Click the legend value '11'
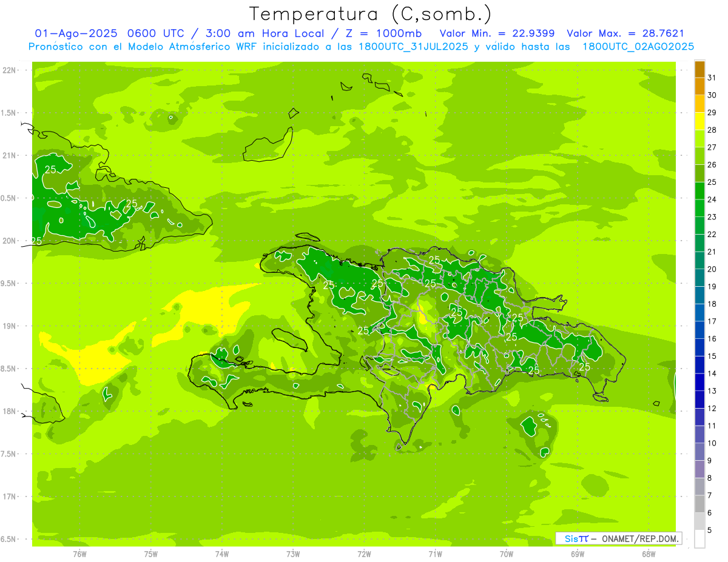 tap(712, 426)
